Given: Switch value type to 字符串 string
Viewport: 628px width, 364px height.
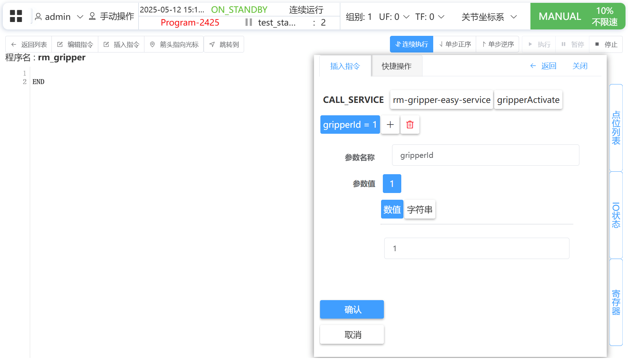Looking at the screenshot, I should pos(420,210).
